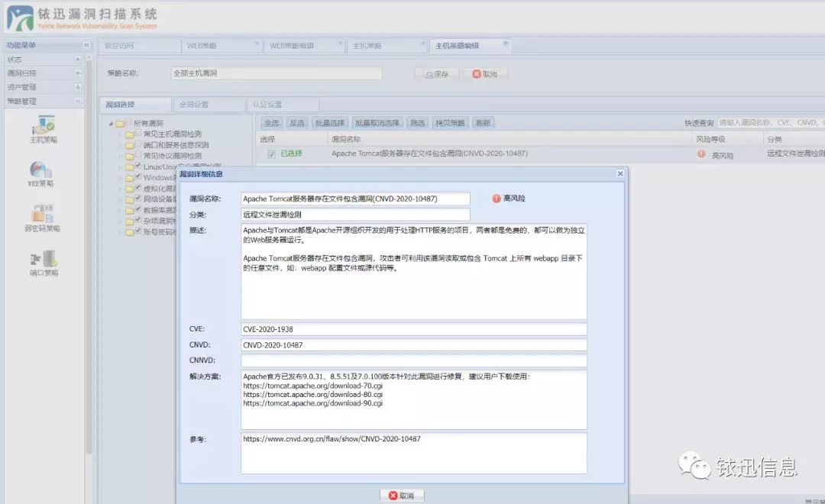Toggle the 已选择 checkbox for Apache Tomcat row
This screenshot has width=825, height=504.
[x=271, y=154]
